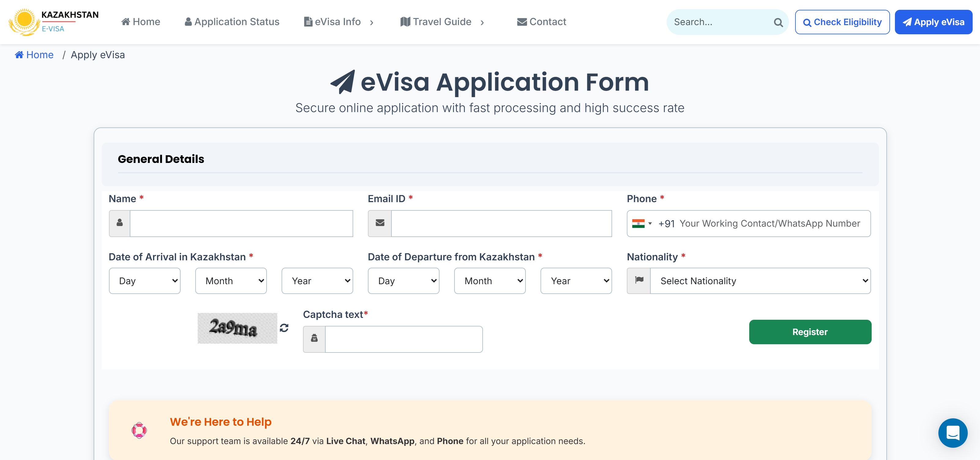Screen dimensions: 980x460
Task: Expand the Travel Guide menu
Action: click(x=442, y=22)
